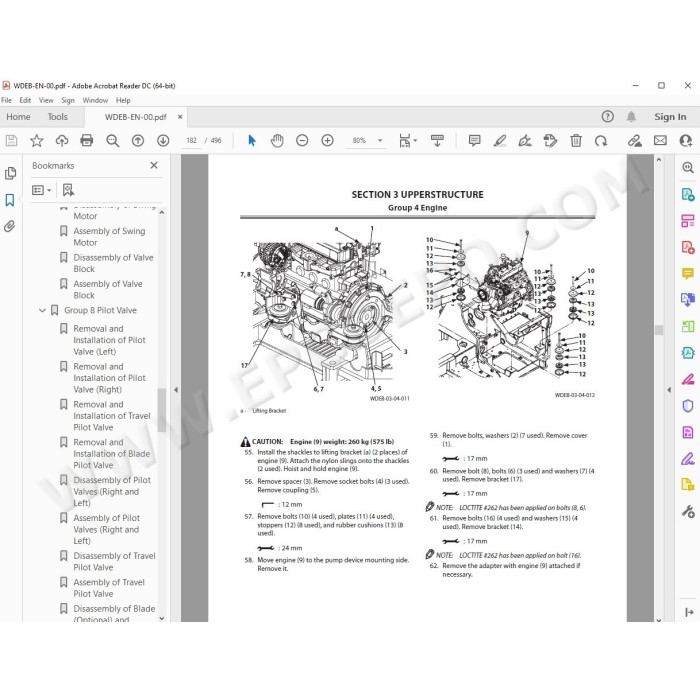This screenshot has height=700, width=700.
Task: Open the search tool in right pane
Action: pos(688,168)
